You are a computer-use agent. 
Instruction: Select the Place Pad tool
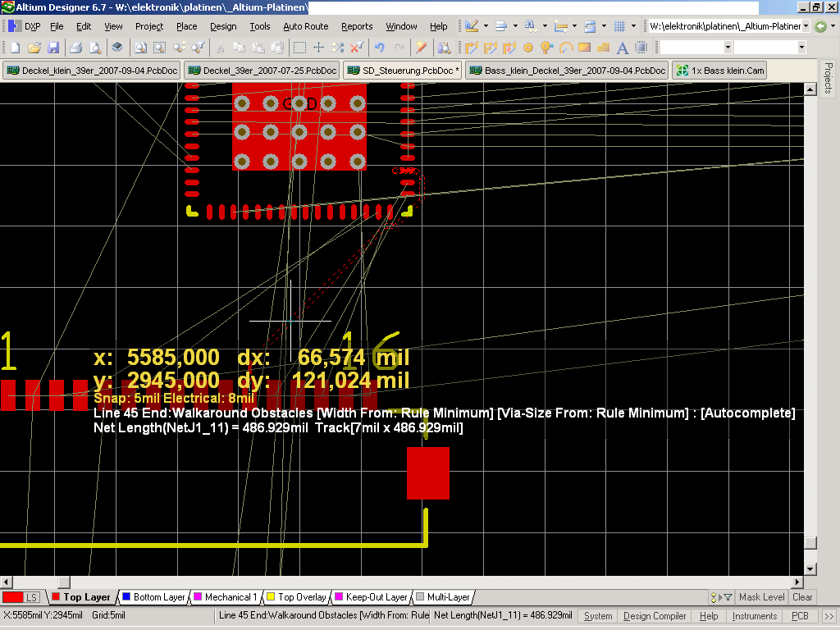(528, 48)
